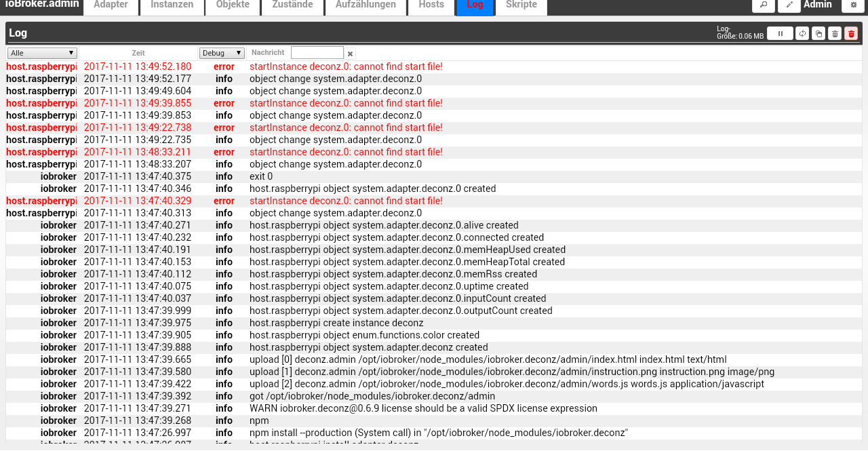Click iobroker source in the 13:47:39.975 row
868x451 pixels.
point(58,323)
